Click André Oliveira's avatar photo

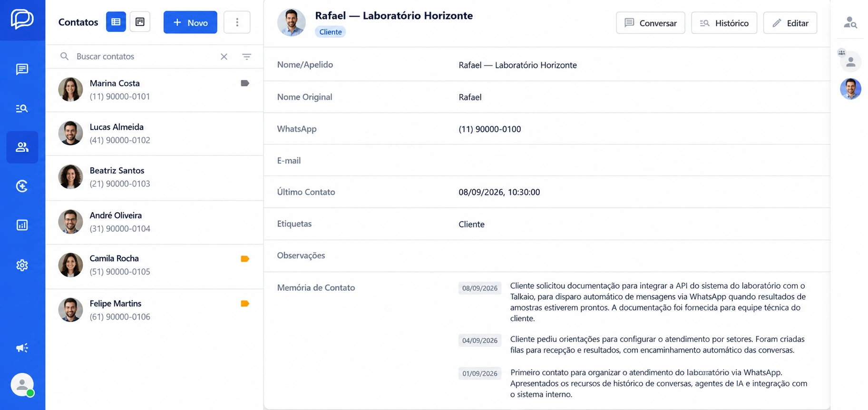tap(70, 222)
